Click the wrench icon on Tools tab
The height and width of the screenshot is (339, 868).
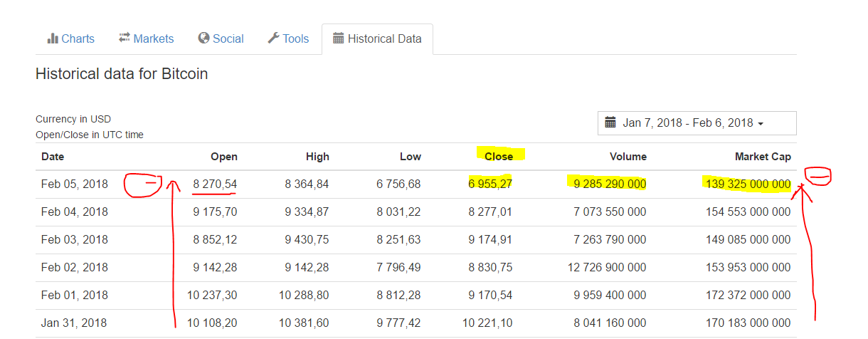click(x=273, y=38)
